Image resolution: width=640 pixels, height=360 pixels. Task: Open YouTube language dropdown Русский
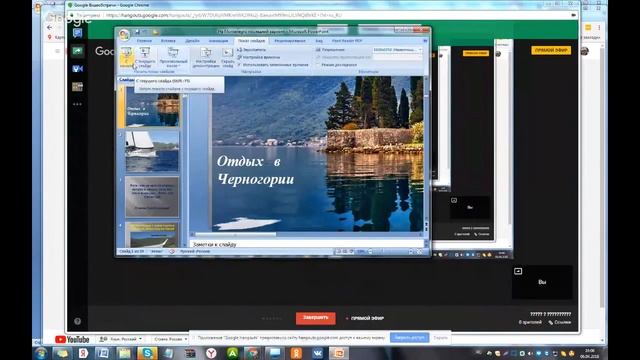click(121, 339)
